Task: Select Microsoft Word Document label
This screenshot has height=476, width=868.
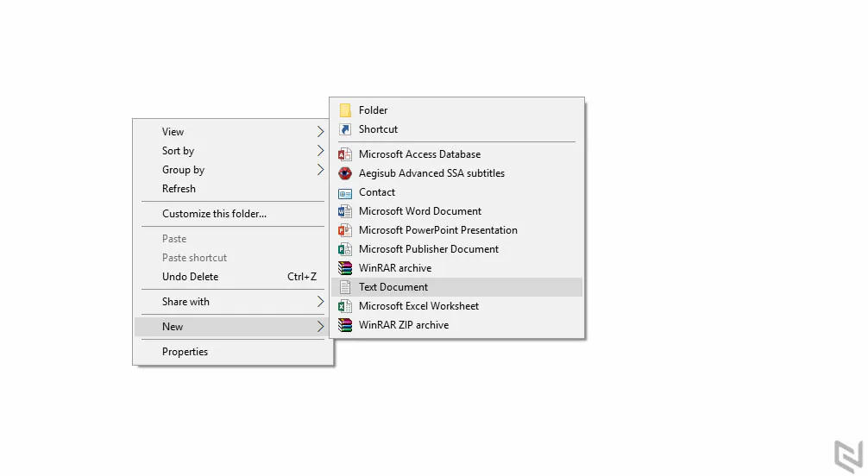Action: point(420,211)
